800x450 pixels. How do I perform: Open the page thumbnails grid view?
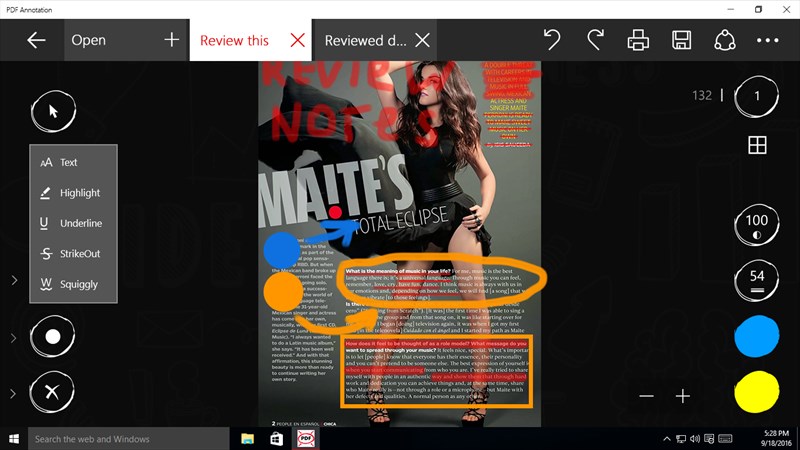coord(757,145)
